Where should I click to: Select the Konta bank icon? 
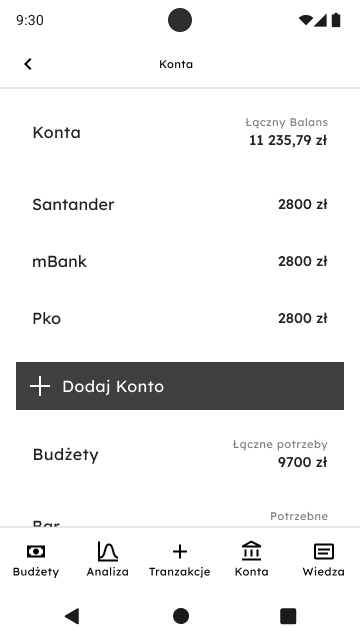tap(251, 551)
